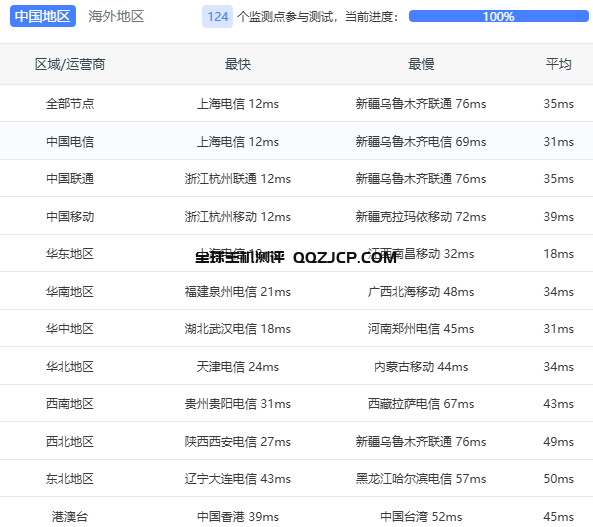Click the 最快 column header
Screen dimensions: 593x527
(x=238, y=64)
